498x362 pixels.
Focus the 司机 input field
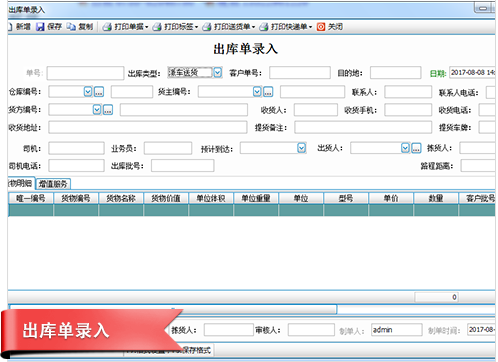coord(76,148)
